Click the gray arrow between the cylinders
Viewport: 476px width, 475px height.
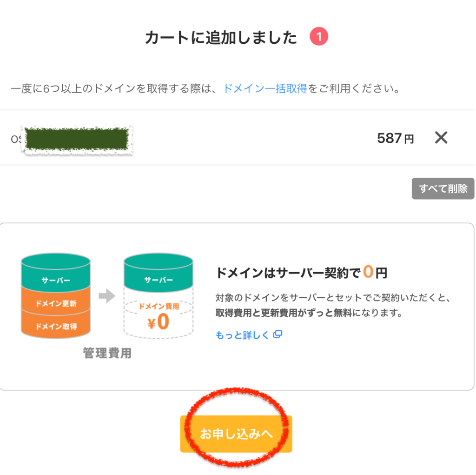click(x=107, y=296)
